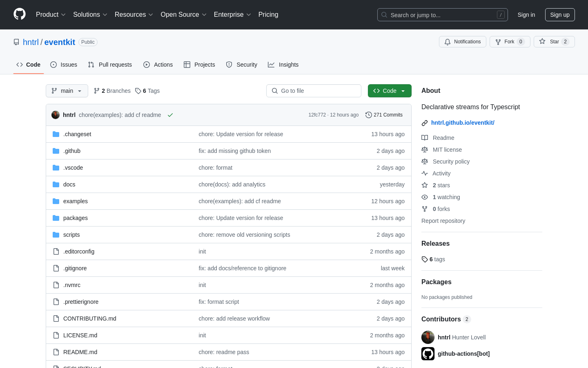Focus the Search or jump to field
Image resolution: width=588 pixels, height=368 pixels.
point(443,15)
